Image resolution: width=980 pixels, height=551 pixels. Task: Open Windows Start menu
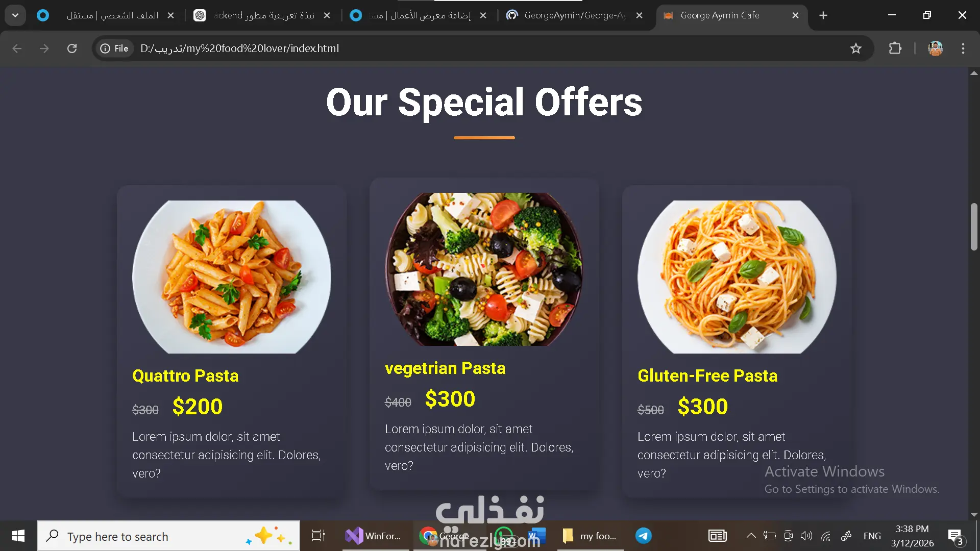(18, 536)
